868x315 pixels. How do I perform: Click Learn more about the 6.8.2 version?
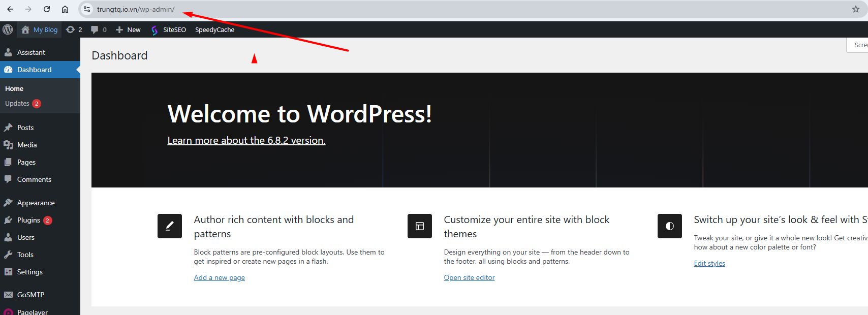click(246, 140)
